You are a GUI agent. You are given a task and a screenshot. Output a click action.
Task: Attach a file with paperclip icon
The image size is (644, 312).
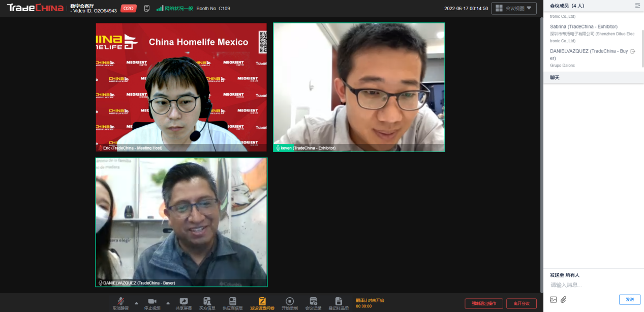click(563, 299)
